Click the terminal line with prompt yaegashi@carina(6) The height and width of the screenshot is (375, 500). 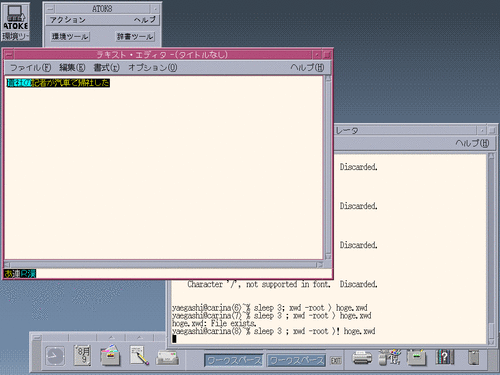click(x=270, y=308)
